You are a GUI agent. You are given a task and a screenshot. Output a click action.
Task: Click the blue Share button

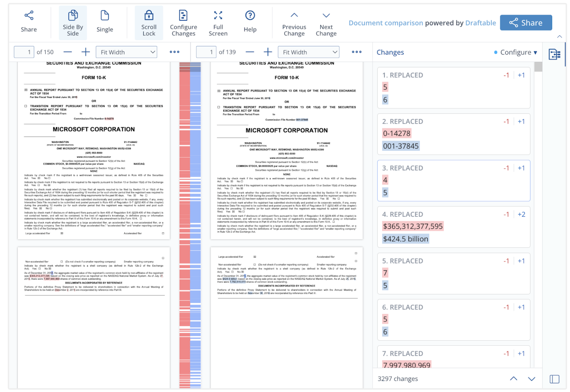click(x=526, y=22)
